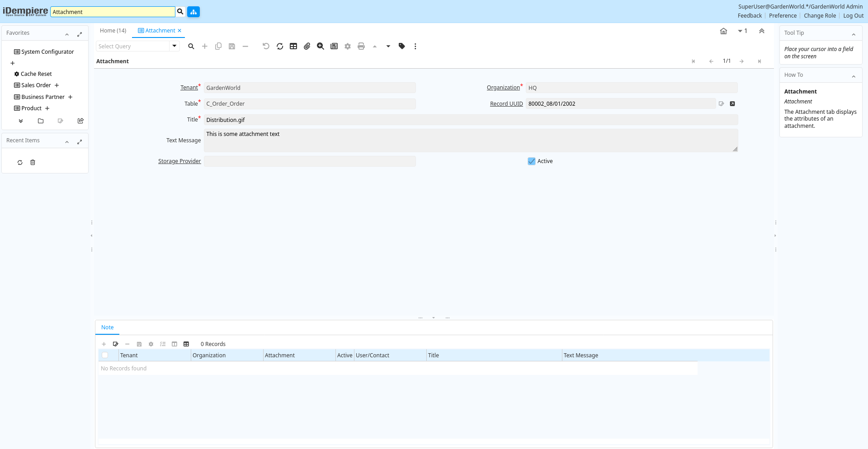Open the Zoom Across magnifier icon

coord(321,46)
